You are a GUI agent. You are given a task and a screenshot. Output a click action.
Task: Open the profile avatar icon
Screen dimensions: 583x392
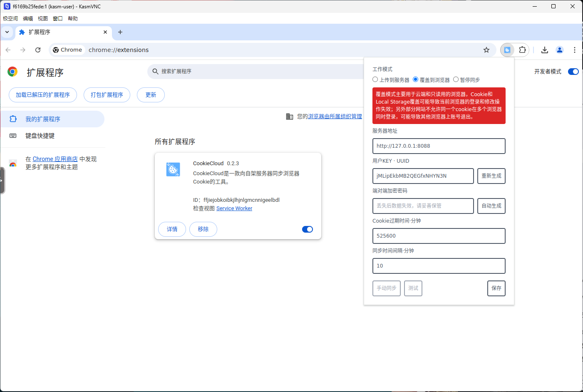point(560,50)
